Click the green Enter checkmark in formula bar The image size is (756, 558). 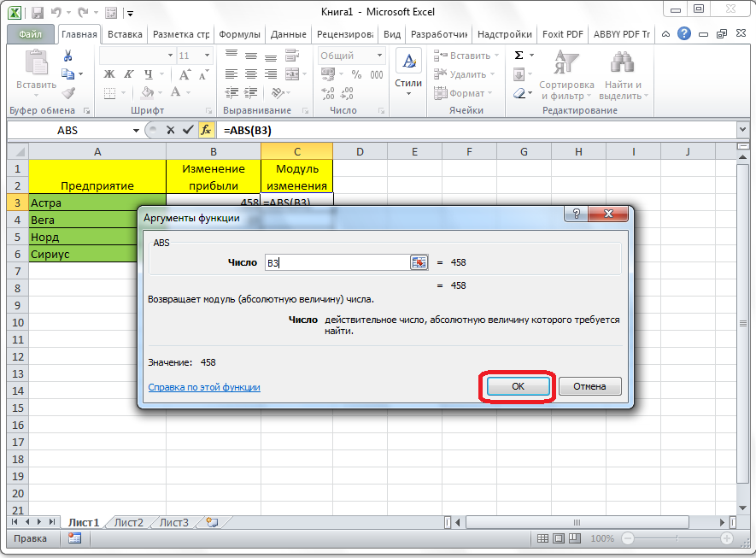[187, 130]
